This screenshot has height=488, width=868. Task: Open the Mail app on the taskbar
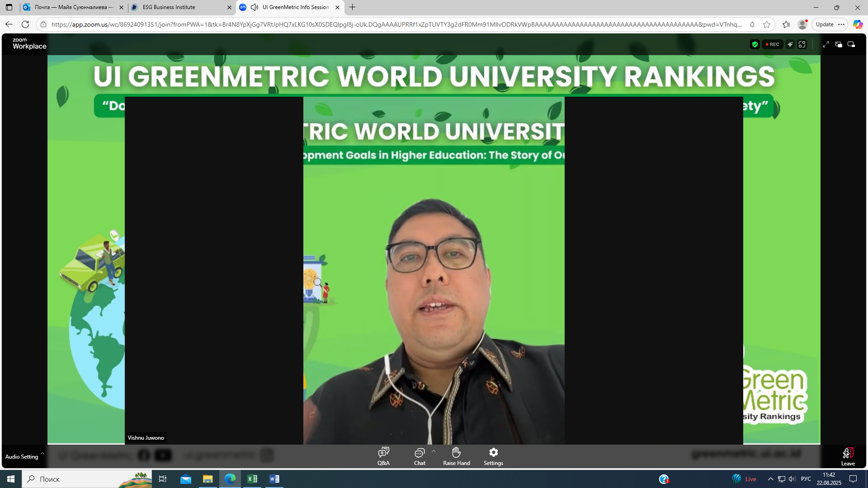pos(186,479)
